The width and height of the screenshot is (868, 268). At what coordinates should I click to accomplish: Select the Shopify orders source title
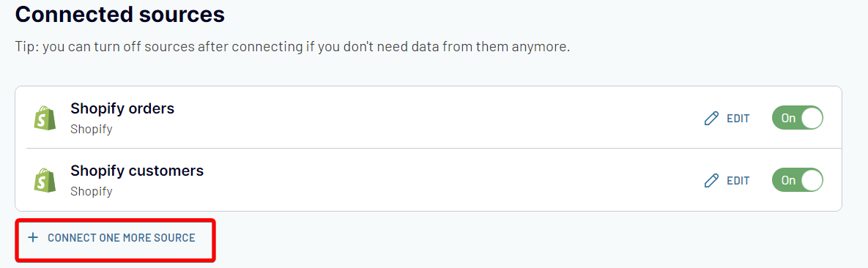pyautogui.click(x=122, y=108)
